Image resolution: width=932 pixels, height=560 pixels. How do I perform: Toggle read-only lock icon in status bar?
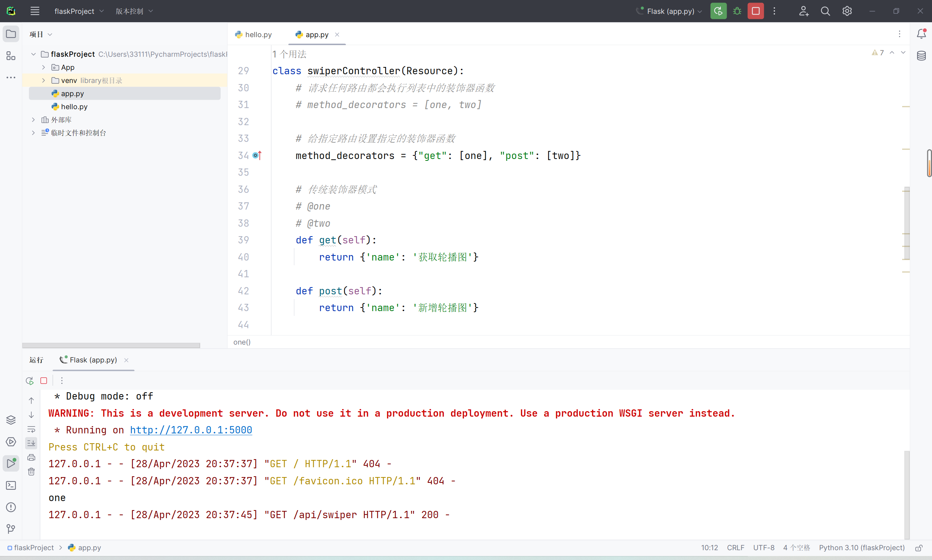tap(919, 548)
